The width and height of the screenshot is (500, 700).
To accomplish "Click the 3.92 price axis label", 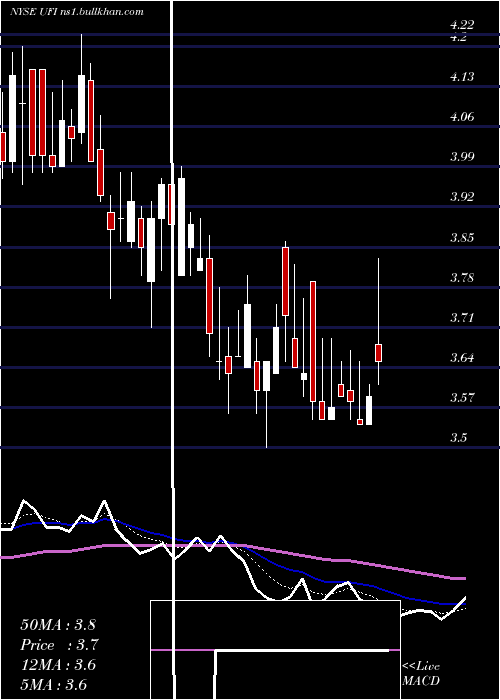I will coord(462,197).
